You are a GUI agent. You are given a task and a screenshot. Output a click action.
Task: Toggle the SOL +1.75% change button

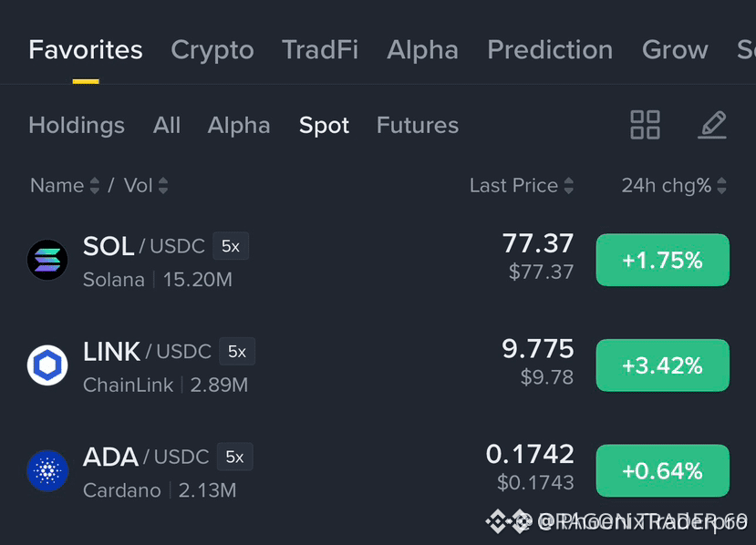pyautogui.click(x=662, y=261)
